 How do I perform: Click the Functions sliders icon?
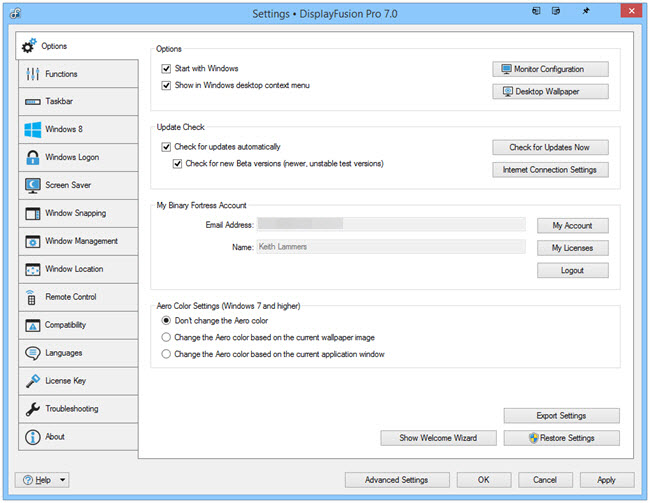[33, 74]
